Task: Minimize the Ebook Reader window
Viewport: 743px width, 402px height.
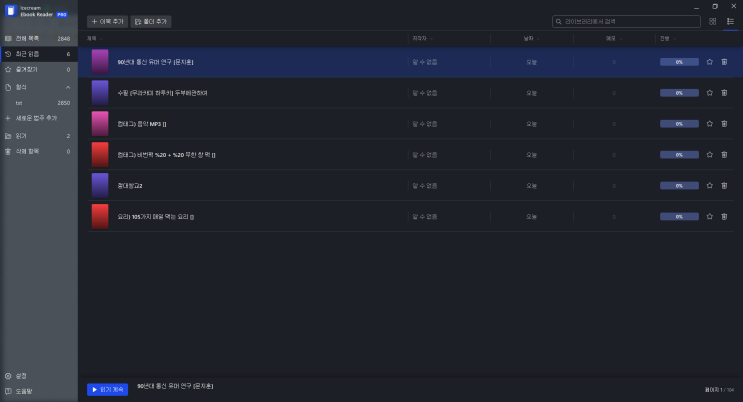Action: [x=696, y=7]
